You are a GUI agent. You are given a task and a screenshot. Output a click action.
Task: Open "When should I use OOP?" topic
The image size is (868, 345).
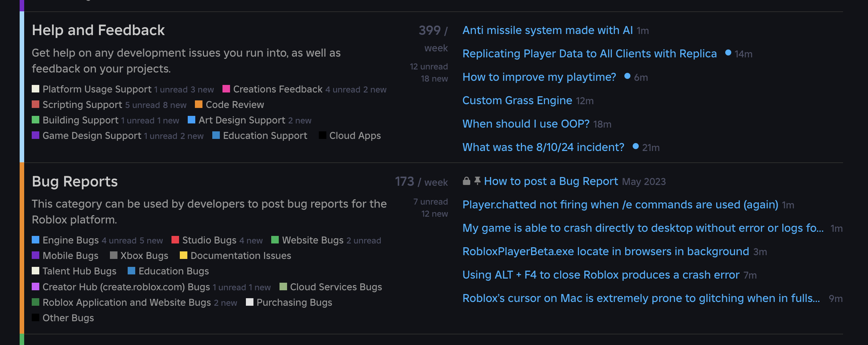click(x=525, y=123)
